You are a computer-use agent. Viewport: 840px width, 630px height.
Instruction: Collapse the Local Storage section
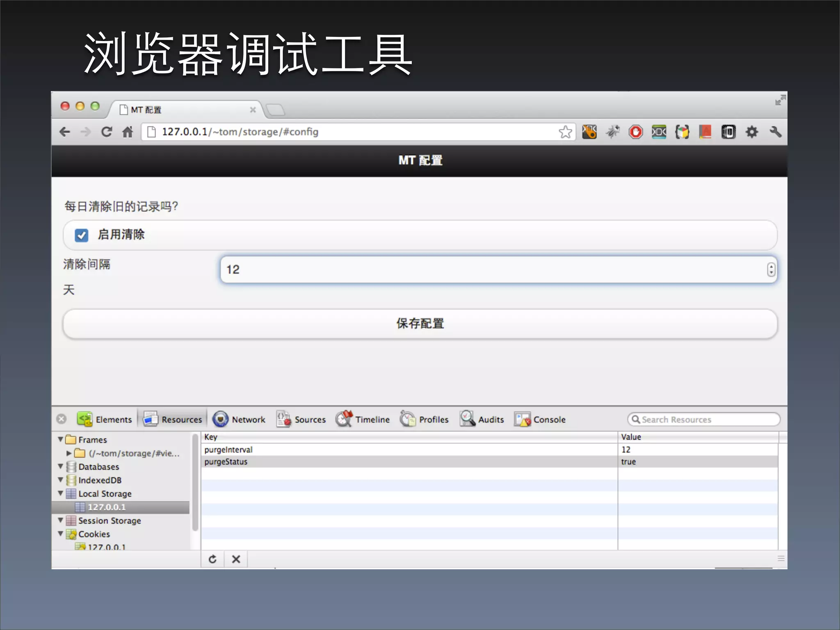tap(61, 493)
